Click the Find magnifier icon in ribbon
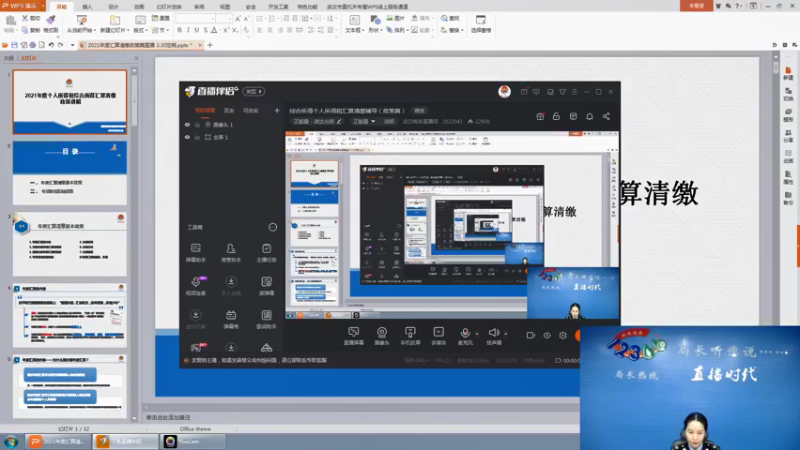The width and height of the screenshot is (800, 450). 444,18
